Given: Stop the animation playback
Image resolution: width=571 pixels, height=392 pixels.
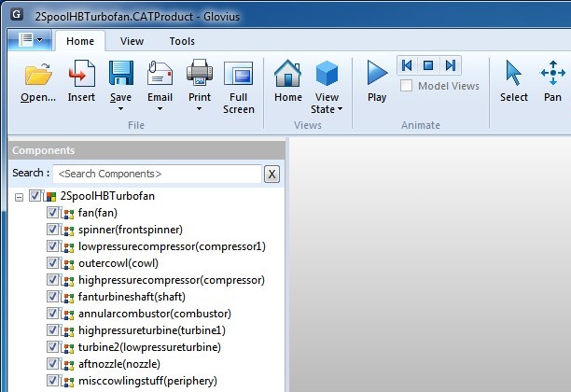Looking at the screenshot, I should (429, 65).
